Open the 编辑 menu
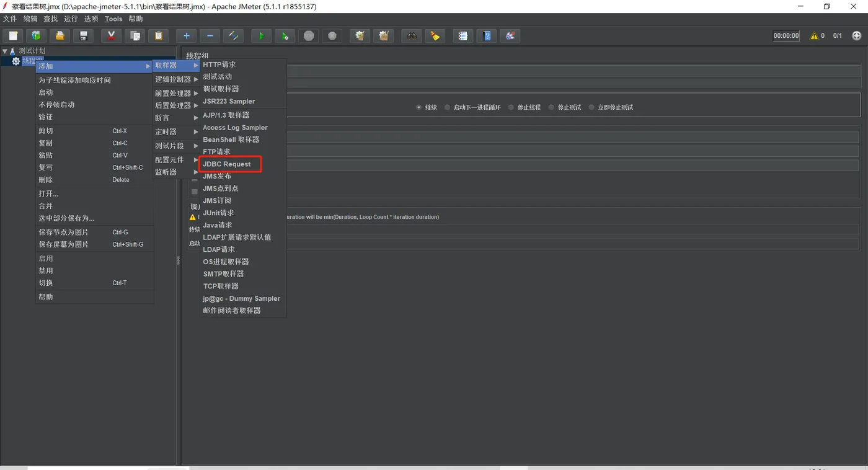868x470 pixels. 30,19
